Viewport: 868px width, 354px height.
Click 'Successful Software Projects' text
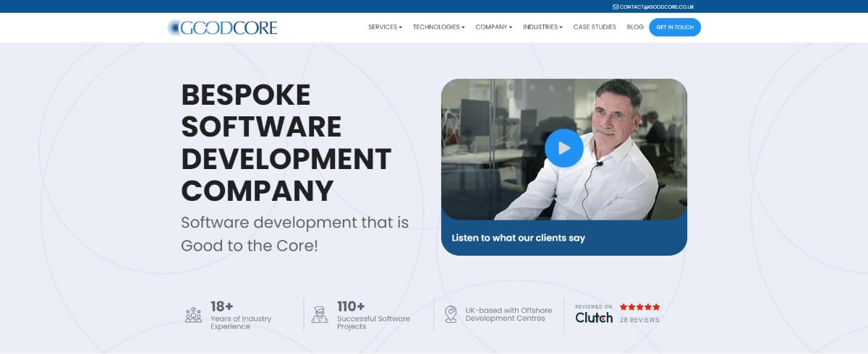coord(373,322)
